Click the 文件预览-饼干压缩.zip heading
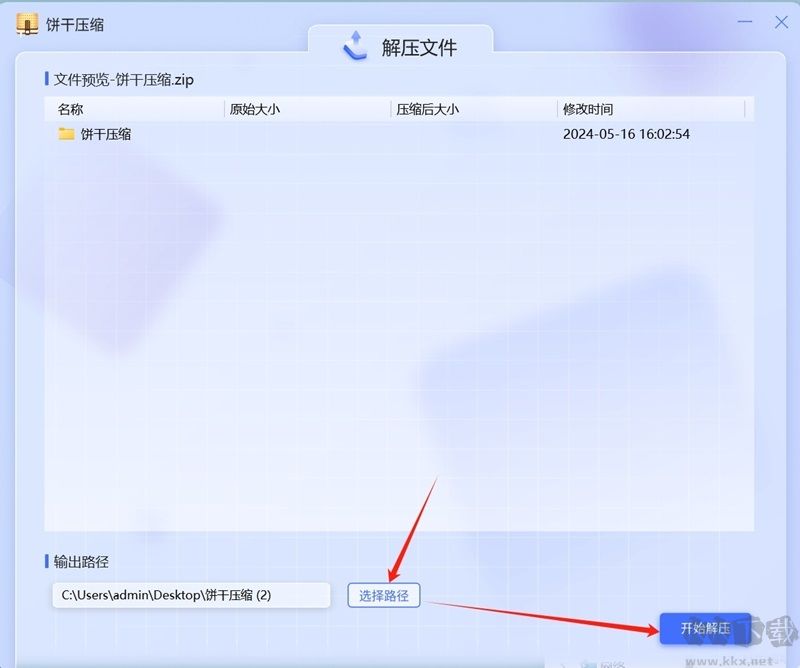 point(124,80)
